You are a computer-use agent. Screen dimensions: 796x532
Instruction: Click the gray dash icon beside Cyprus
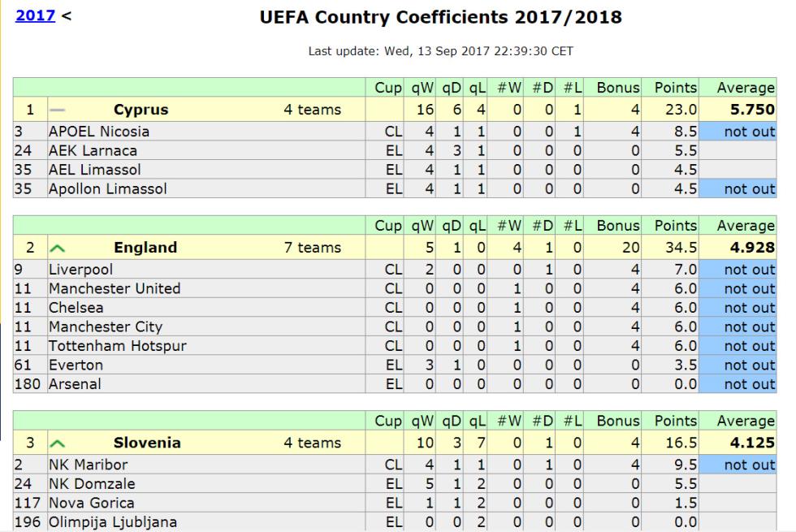[58, 110]
